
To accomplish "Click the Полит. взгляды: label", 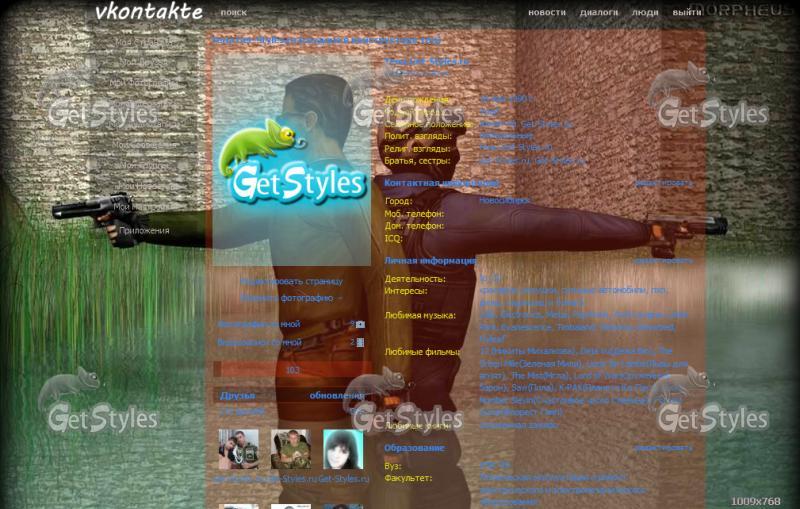I will [x=418, y=136].
